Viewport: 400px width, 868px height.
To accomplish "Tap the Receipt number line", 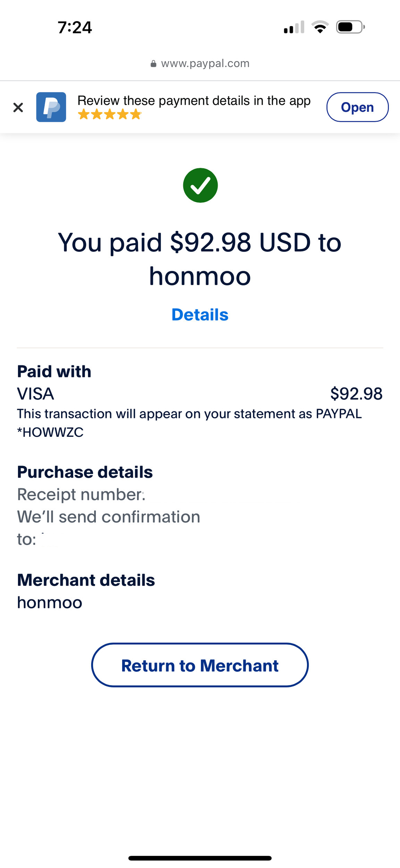I will [x=81, y=494].
